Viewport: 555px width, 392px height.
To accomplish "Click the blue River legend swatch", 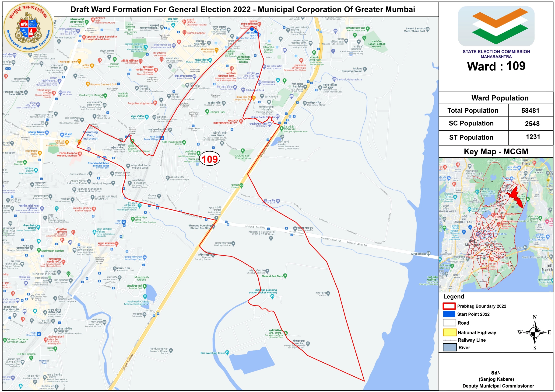I will click(x=449, y=347).
